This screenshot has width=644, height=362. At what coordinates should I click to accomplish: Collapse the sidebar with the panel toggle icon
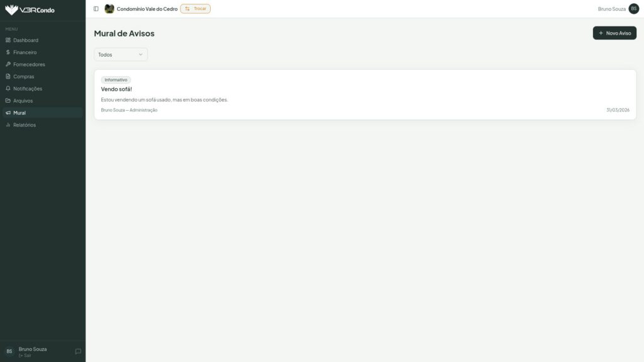[96, 9]
